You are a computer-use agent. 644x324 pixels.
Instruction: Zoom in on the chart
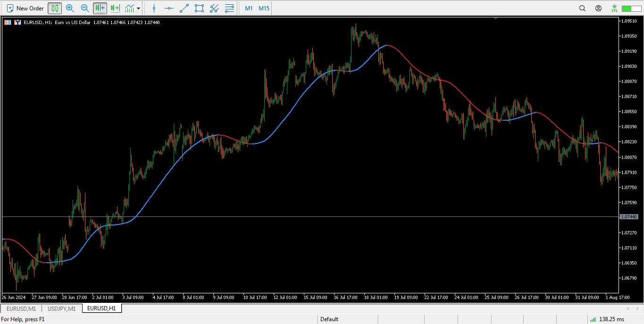70,8
